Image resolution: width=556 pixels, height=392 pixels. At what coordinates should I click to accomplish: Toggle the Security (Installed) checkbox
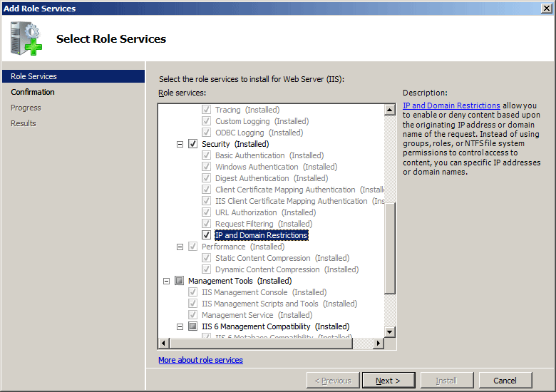pyautogui.click(x=192, y=144)
